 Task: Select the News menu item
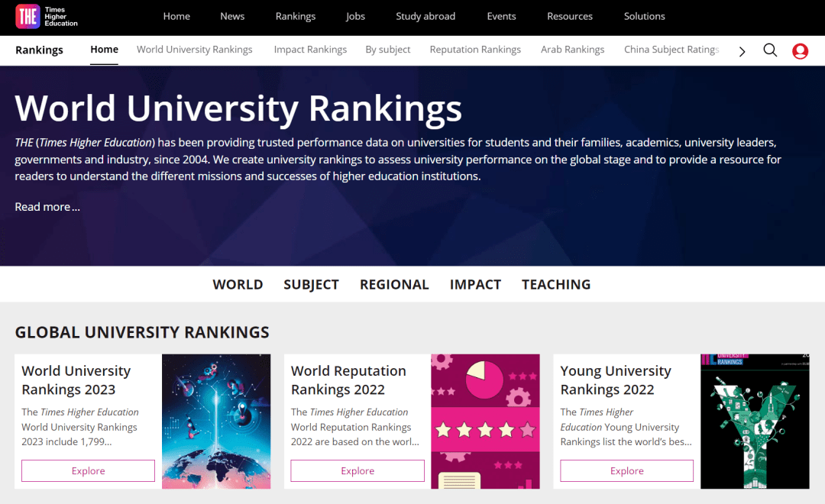pos(232,16)
